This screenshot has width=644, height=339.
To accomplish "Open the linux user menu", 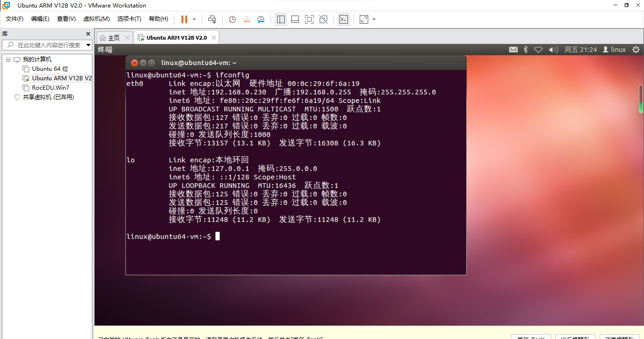I will tap(614, 50).
